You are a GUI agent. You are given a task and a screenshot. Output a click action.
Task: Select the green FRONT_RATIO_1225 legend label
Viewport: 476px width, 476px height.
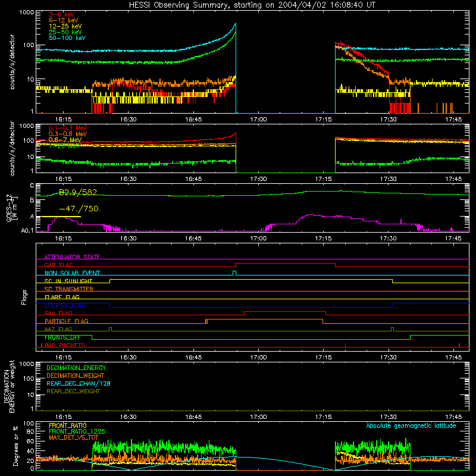[x=77, y=431]
